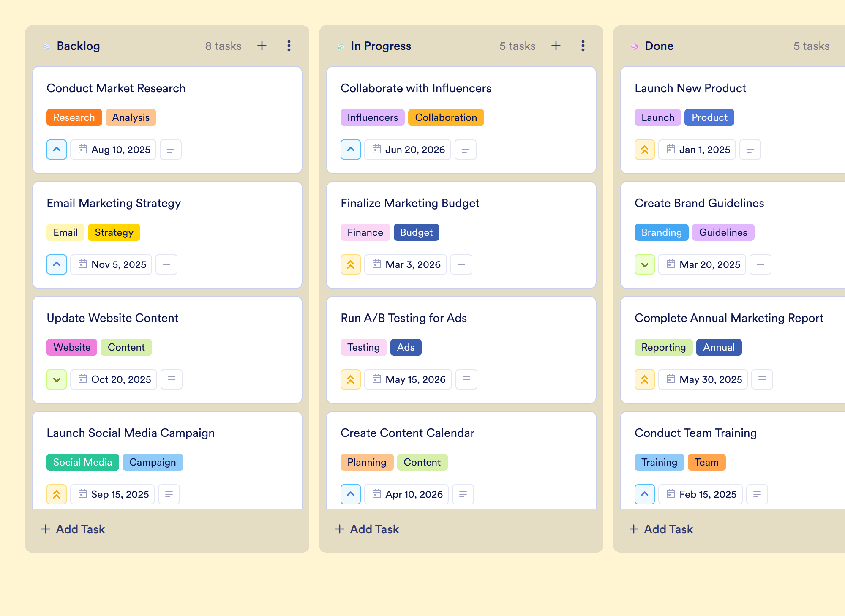This screenshot has width=845, height=616.
Task: Change priority on Conduct Market Research card
Action: [x=57, y=150]
